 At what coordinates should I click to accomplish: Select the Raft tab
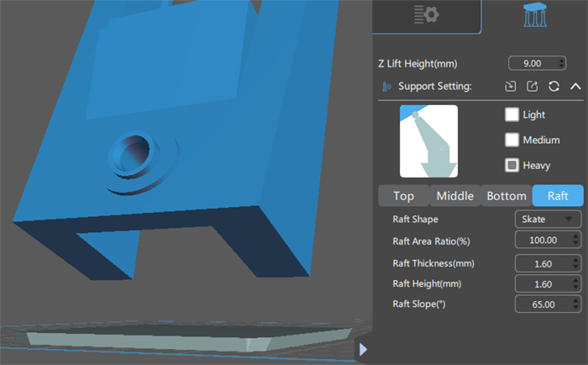click(x=558, y=196)
